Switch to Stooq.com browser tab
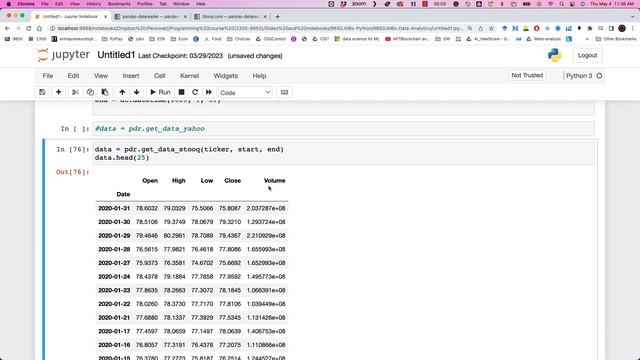This screenshot has width=640, height=360. [230, 17]
